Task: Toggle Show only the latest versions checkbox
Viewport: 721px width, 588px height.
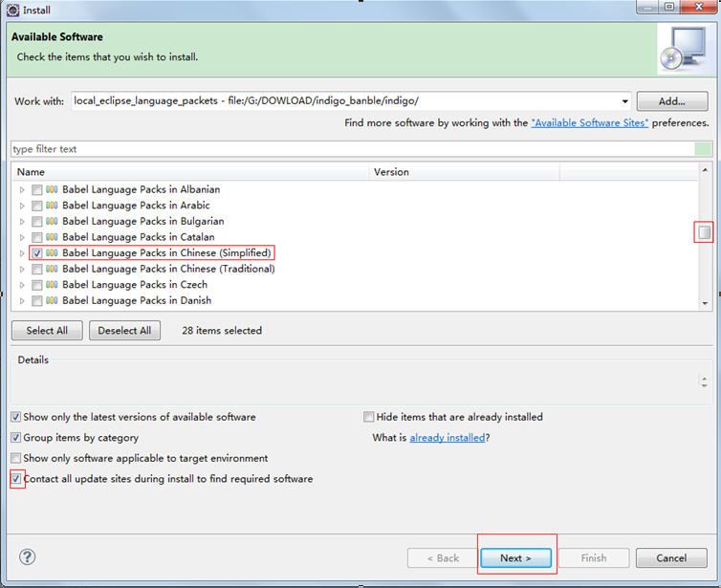Action: [15, 417]
